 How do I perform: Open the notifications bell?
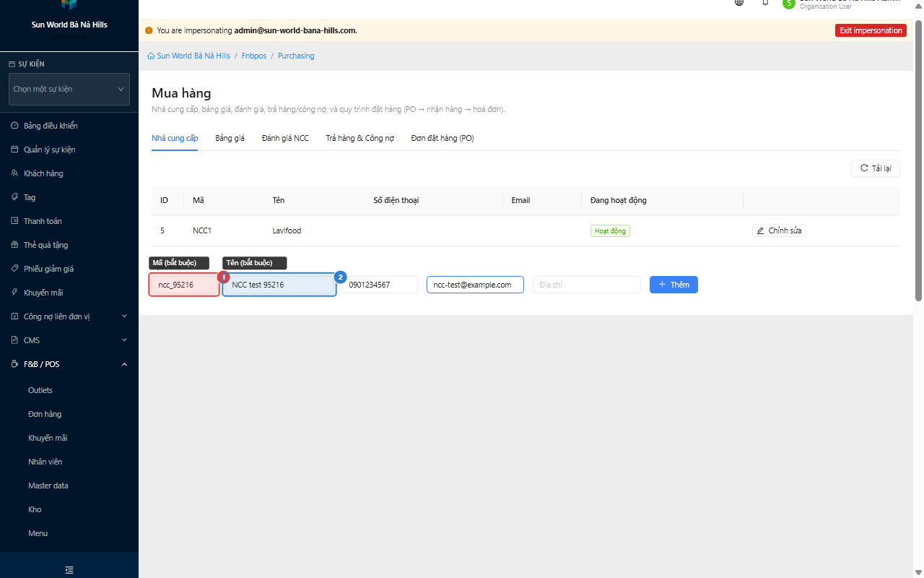pos(765,3)
